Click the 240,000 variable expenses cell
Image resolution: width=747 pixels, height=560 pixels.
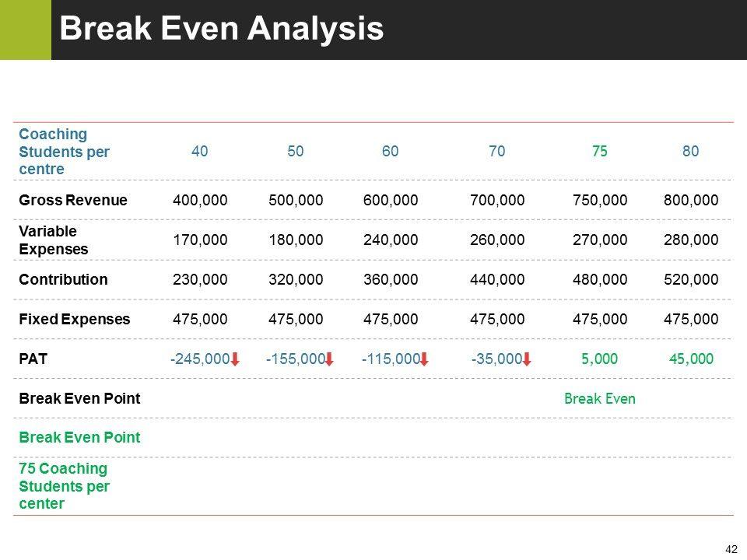(391, 240)
